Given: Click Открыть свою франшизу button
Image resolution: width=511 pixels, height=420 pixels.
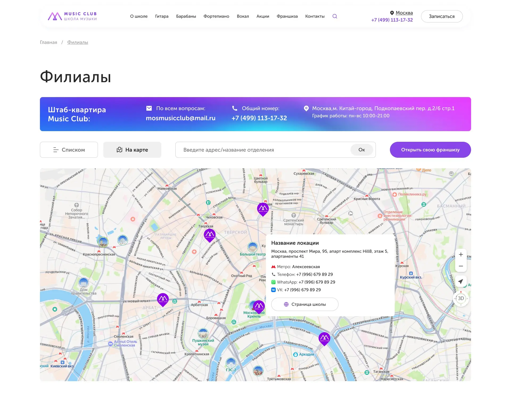Looking at the screenshot, I should [430, 150].
